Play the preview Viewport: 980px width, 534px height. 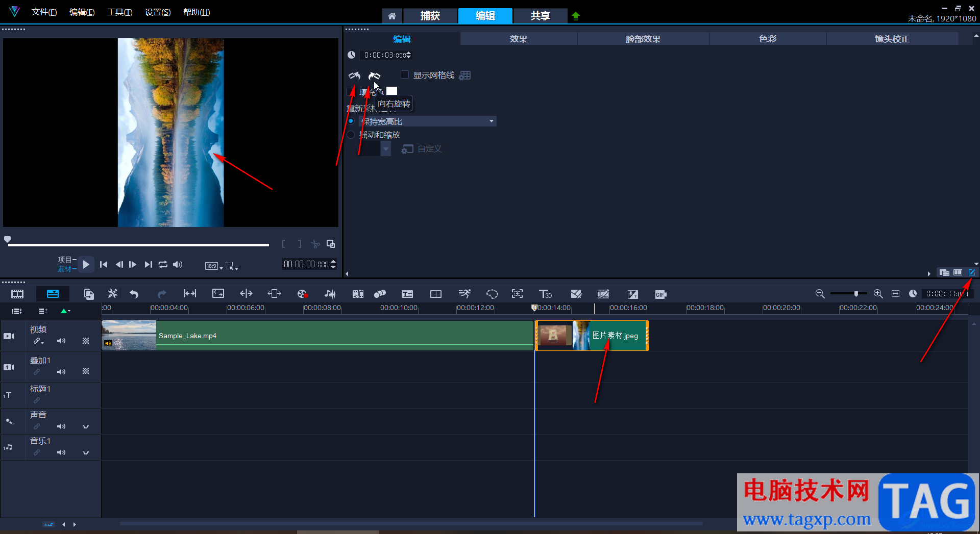click(x=86, y=264)
